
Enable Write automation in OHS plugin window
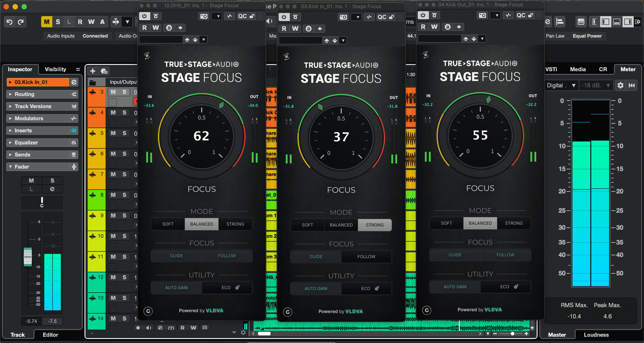[x=155, y=28]
